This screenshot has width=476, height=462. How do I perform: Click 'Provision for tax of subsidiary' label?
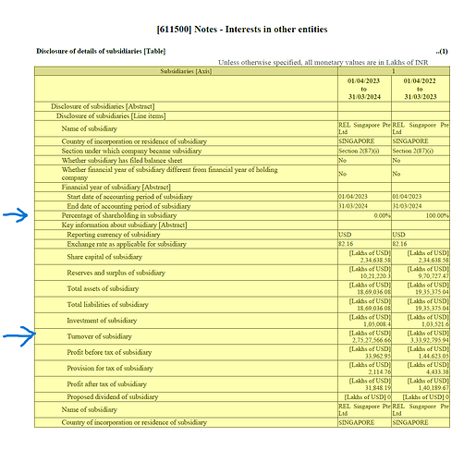point(110,369)
